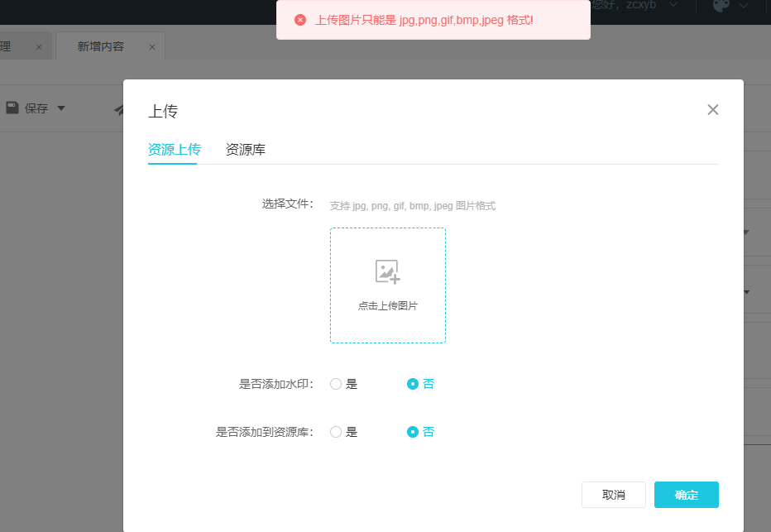771x532 pixels.
Task: Click the 点击上传图片 upload box
Action: pyautogui.click(x=387, y=285)
